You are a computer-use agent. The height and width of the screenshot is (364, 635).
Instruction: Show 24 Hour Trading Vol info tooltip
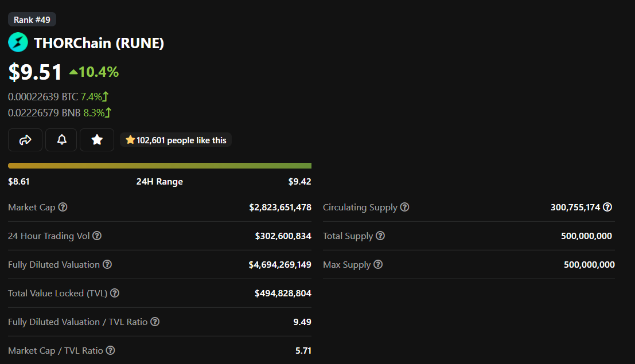pos(97,236)
